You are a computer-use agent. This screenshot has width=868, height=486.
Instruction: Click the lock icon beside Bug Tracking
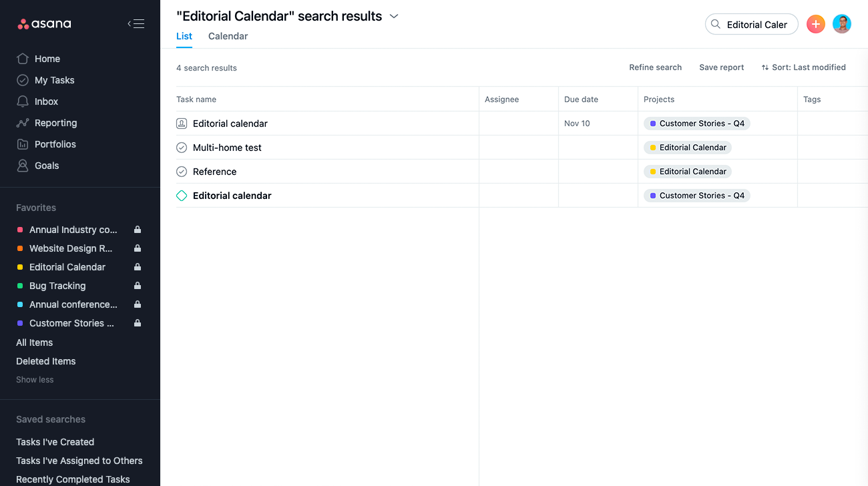[x=138, y=286]
